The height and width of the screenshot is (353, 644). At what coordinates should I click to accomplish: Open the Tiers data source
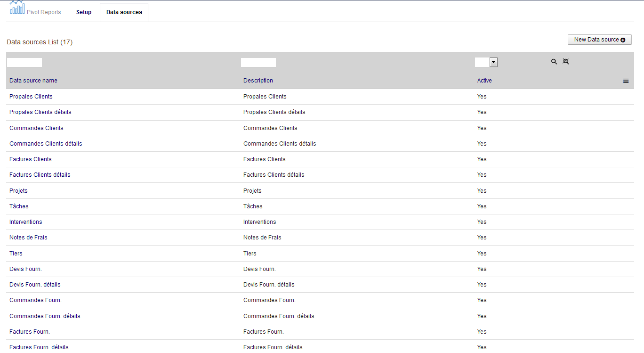[x=16, y=254]
